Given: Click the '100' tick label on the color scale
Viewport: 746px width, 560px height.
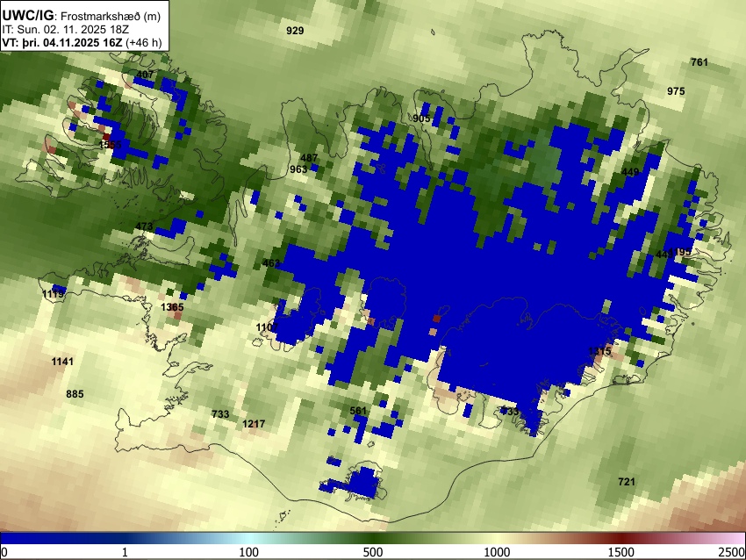Looking at the screenshot, I should click(249, 552).
